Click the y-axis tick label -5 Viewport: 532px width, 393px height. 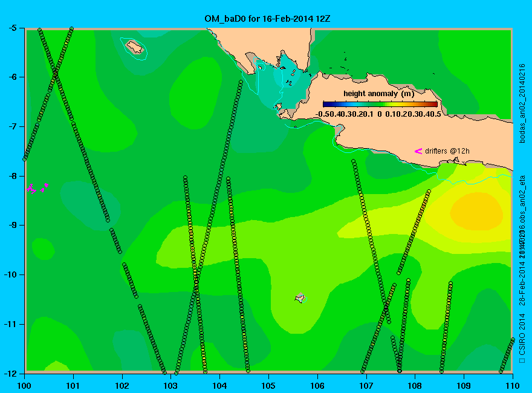coord(13,28)
